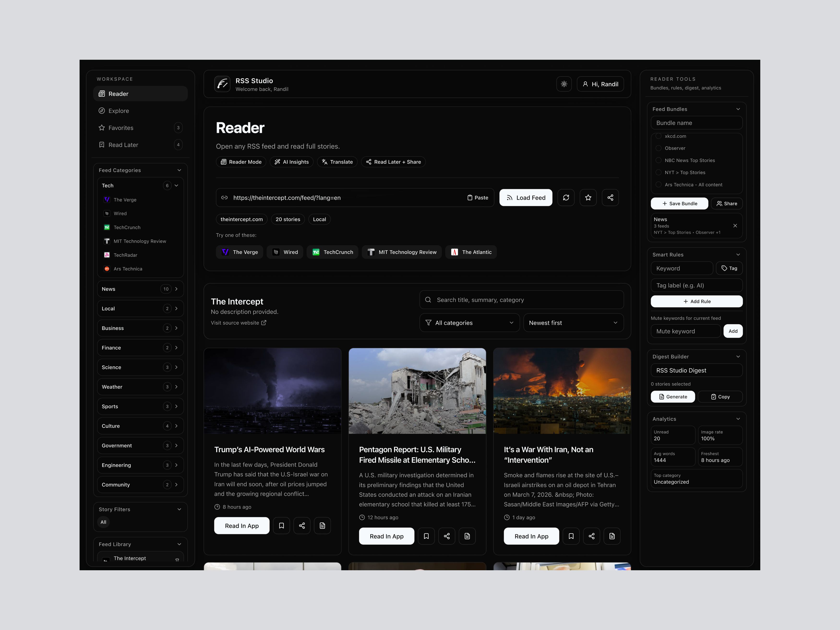Check the Ars Technica - All content option

(x=659, y=185)
